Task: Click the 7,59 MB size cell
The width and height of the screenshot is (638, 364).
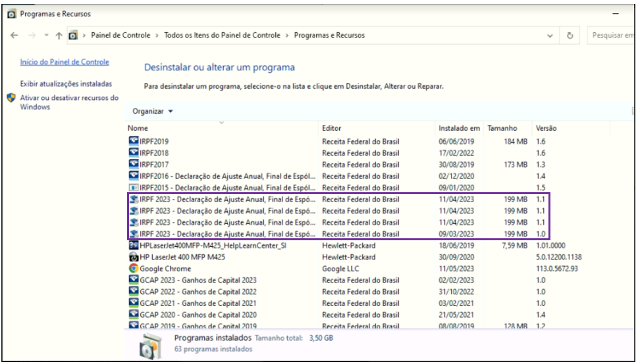Action: point(515,246)
